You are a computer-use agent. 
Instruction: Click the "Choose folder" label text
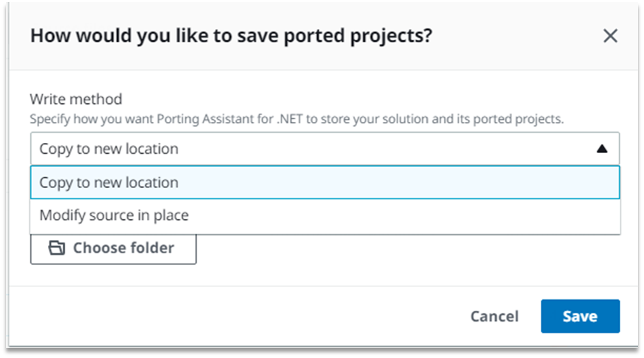tap(123, 248)
